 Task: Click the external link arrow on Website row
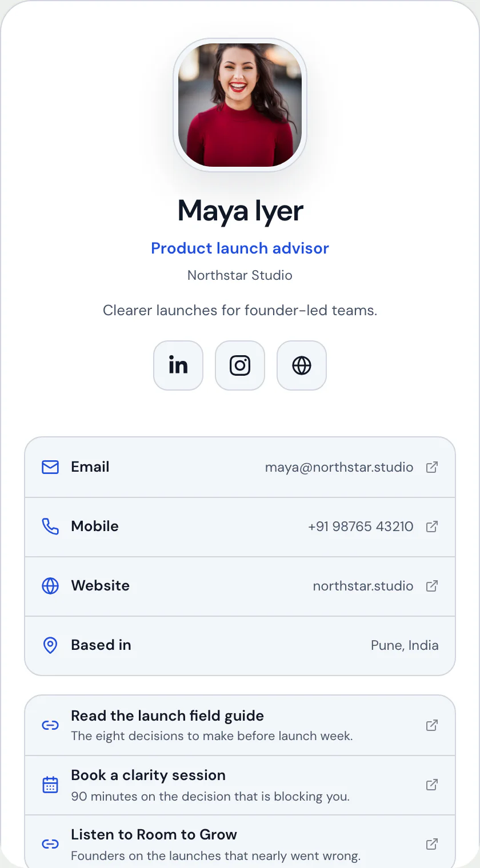pos(432,586)
